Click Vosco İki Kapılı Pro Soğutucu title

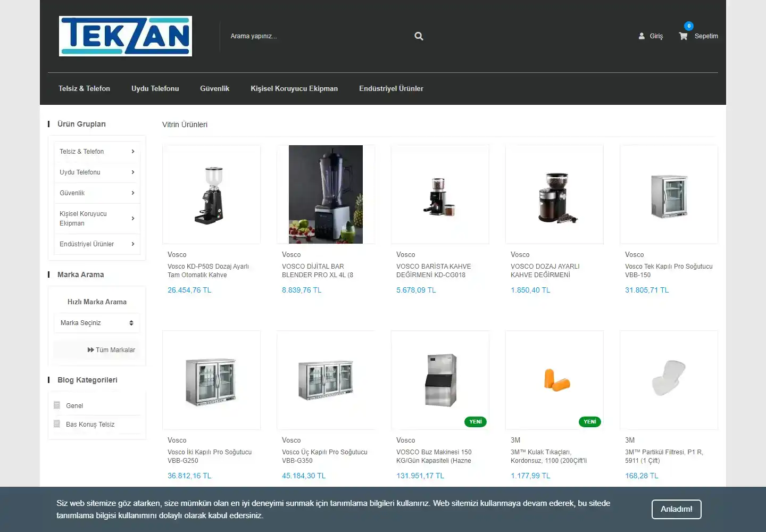[x=210, y=456]
